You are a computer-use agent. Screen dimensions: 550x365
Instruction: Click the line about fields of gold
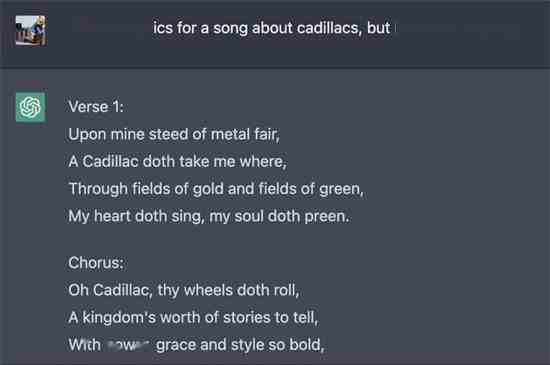(216, 189)
